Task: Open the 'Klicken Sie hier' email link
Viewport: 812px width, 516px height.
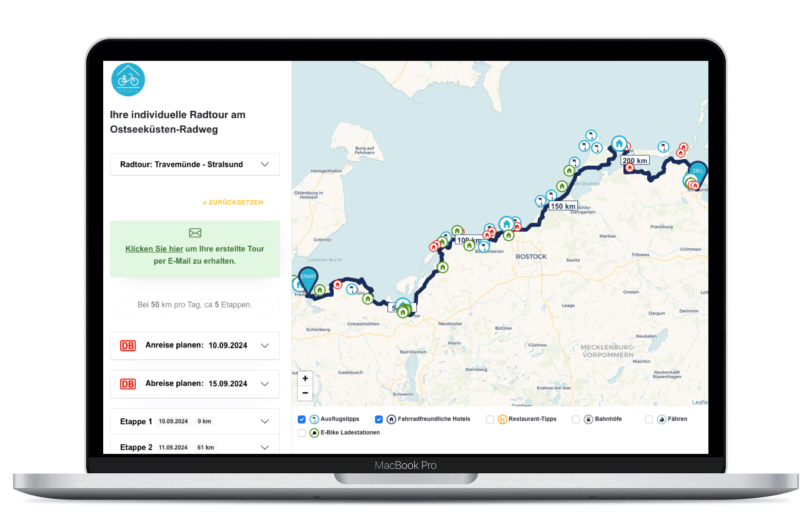Action: [154, 249]
